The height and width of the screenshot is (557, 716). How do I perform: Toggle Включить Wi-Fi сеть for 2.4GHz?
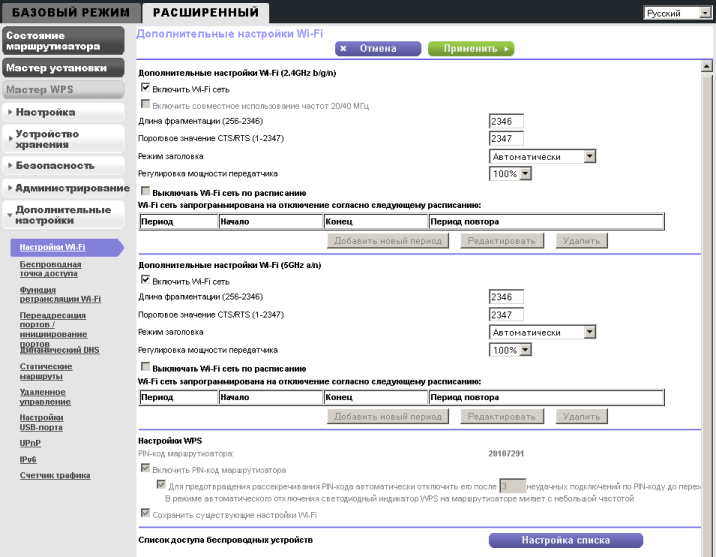coord(145,87)
